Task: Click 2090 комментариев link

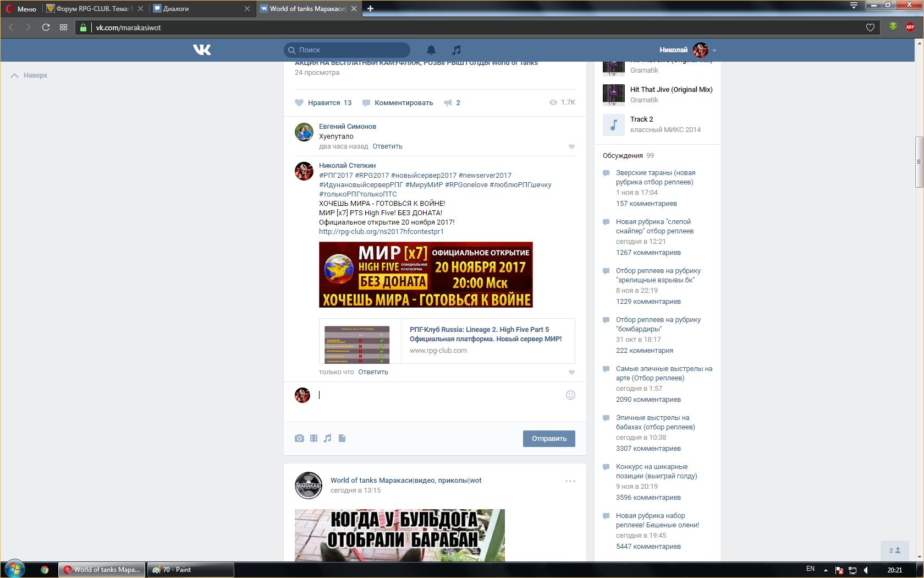Action: pos(648,399)
